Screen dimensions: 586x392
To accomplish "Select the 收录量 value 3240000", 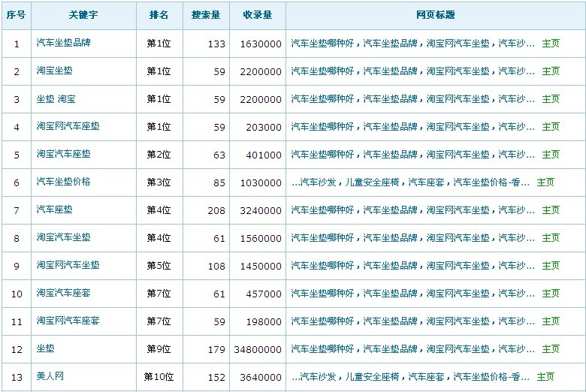I will pos(261,211).
